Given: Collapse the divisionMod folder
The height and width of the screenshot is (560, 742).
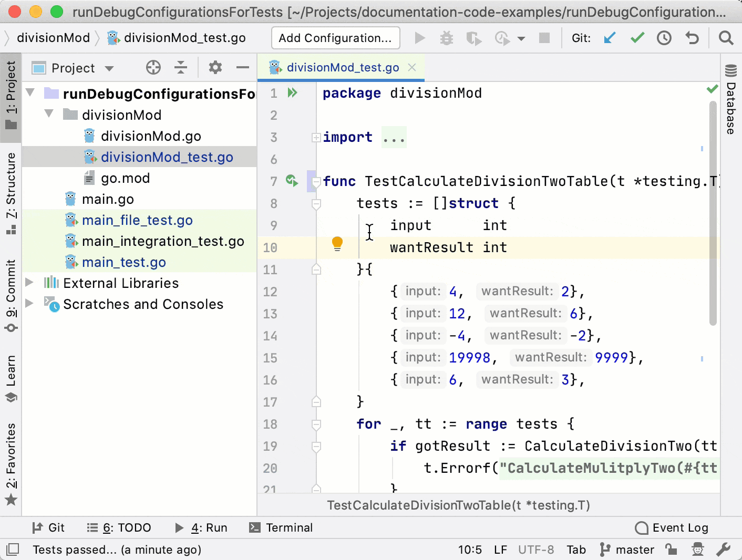Looking at the screenshot, I should pos(48,115).
